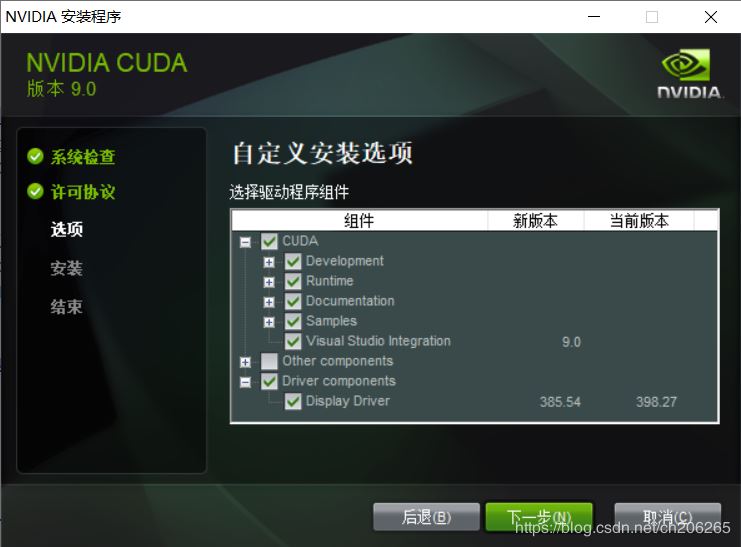Viewport: 741px width, 547px height.
Task: Enable the Other components checkbox
Action: tap(269, 361)
